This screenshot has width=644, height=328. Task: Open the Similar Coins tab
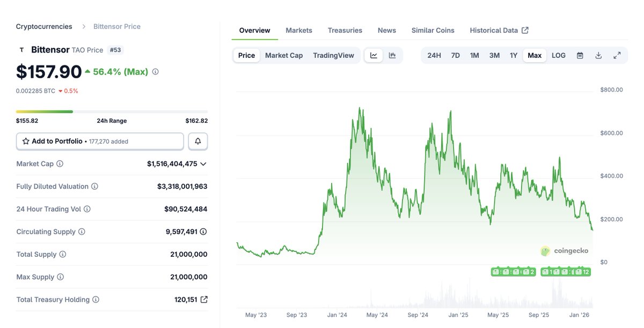(x=433, y=30)
